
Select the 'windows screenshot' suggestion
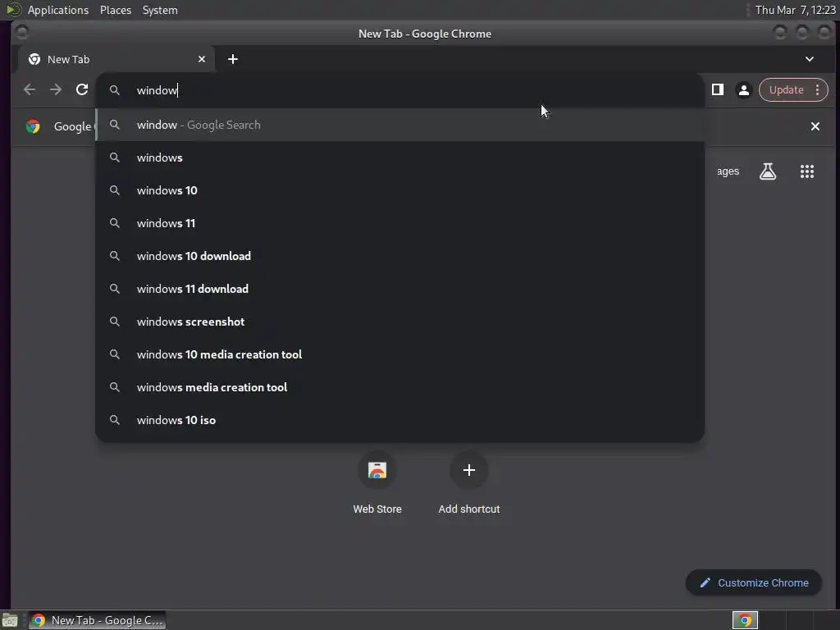pyautogui.click(x=399, y=322)
